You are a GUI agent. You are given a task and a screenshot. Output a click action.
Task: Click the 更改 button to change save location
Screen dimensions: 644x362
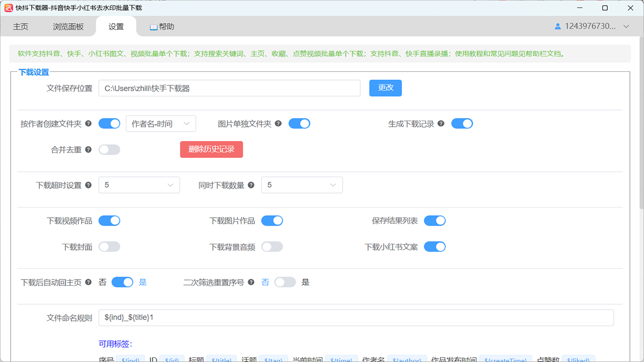point(385,87)
